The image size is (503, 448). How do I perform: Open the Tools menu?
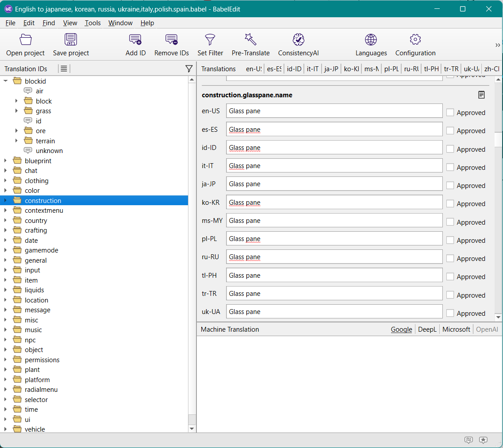(93, 23)
